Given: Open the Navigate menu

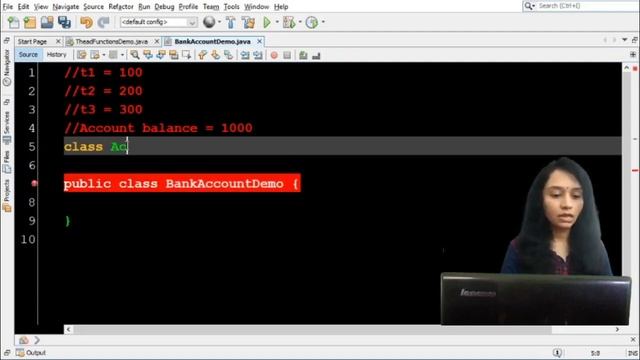Looking at the screenshot, I should pos(66,7).
